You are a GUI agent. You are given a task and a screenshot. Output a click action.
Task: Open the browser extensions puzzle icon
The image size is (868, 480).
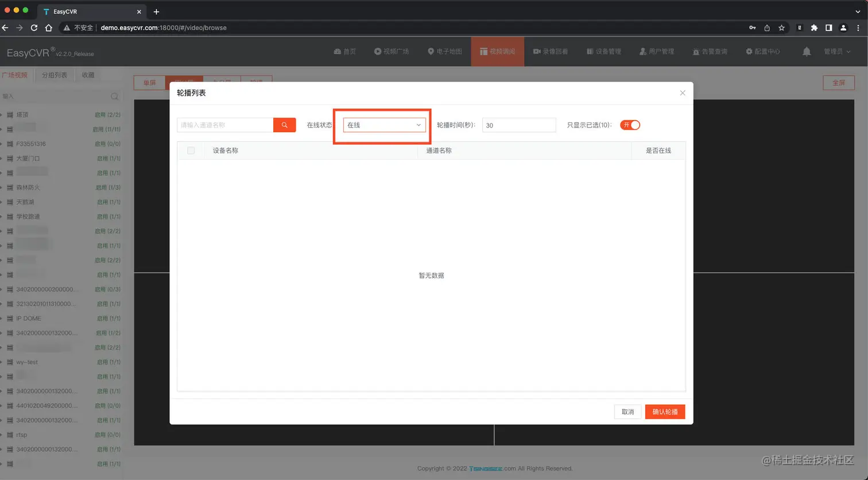tap(814, 28)
